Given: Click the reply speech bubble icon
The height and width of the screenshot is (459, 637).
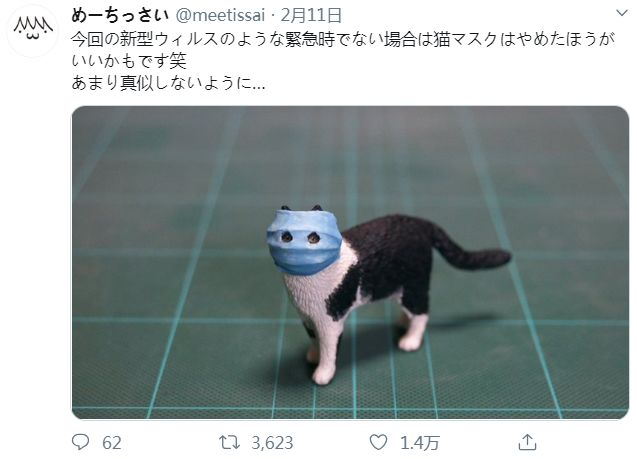Looking at the screenshot, I should 80,442.
